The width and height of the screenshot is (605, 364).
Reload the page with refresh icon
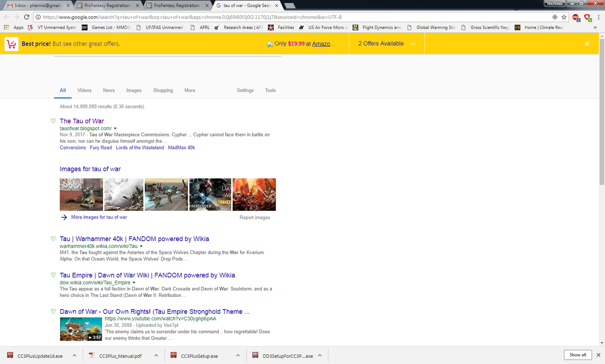click(27, 17)
